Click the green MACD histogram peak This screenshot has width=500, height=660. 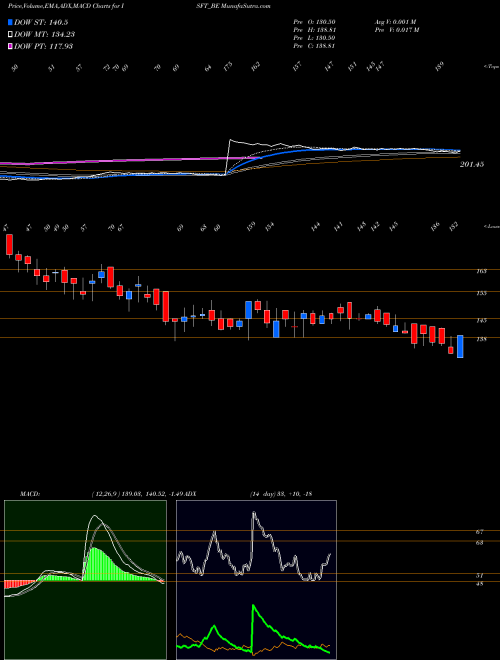pyautogui.click(x=93, y=564)
